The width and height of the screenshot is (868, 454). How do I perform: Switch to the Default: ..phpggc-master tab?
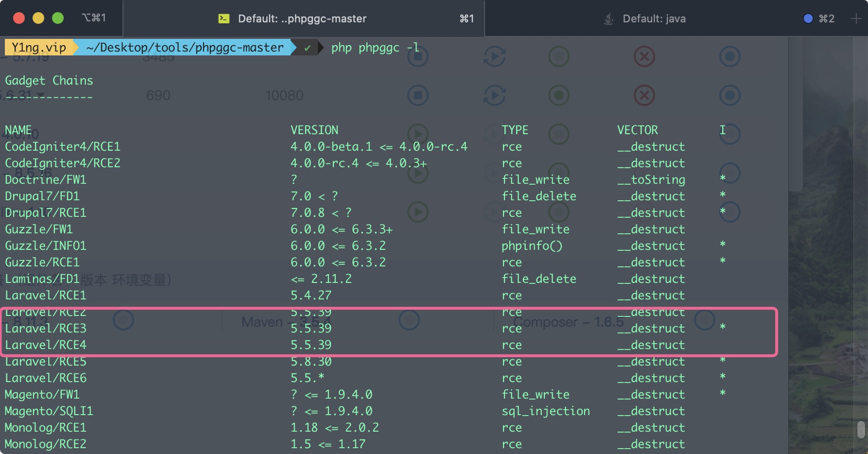point(304,18)
